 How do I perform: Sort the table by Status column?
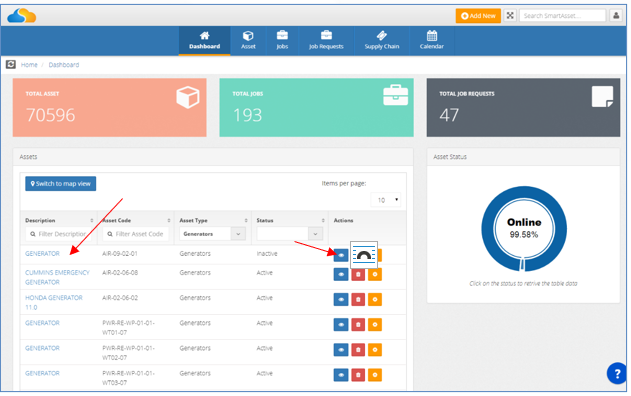323,221
